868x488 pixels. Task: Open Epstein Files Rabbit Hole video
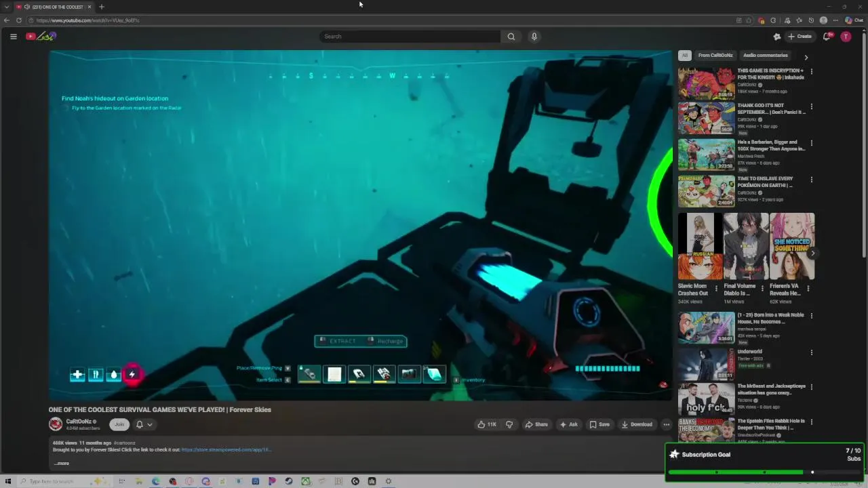tap(706, 430)
